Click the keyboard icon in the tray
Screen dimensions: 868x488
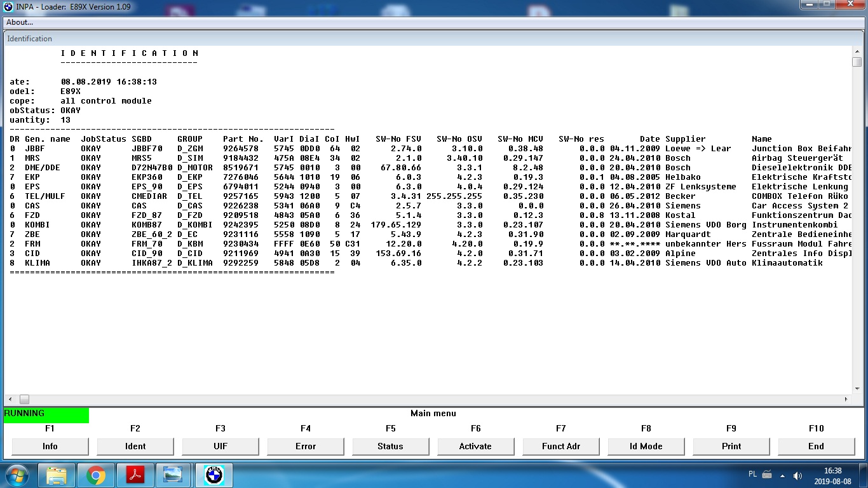[x=767, y=475]
